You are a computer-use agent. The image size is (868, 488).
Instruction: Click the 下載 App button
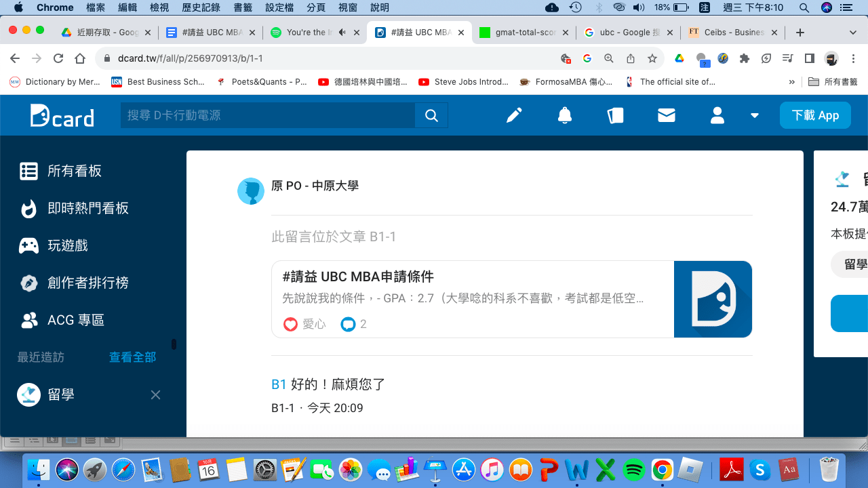click(815, 115)
